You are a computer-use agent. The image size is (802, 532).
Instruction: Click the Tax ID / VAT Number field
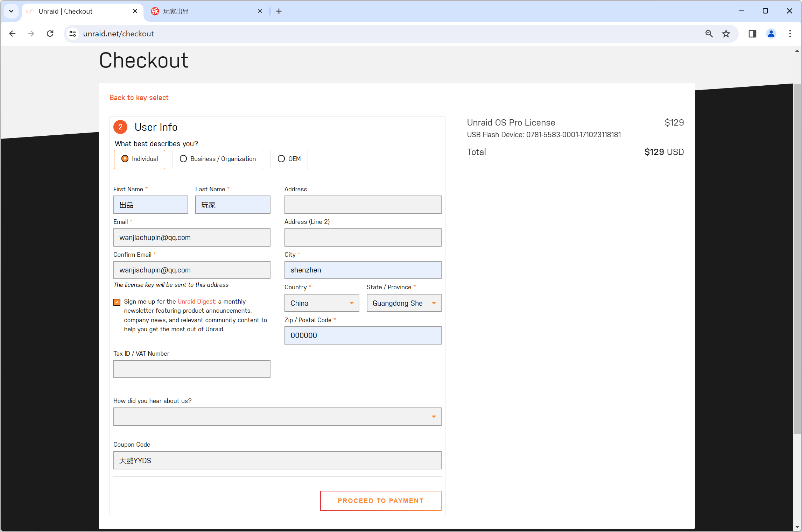(192, 369)
